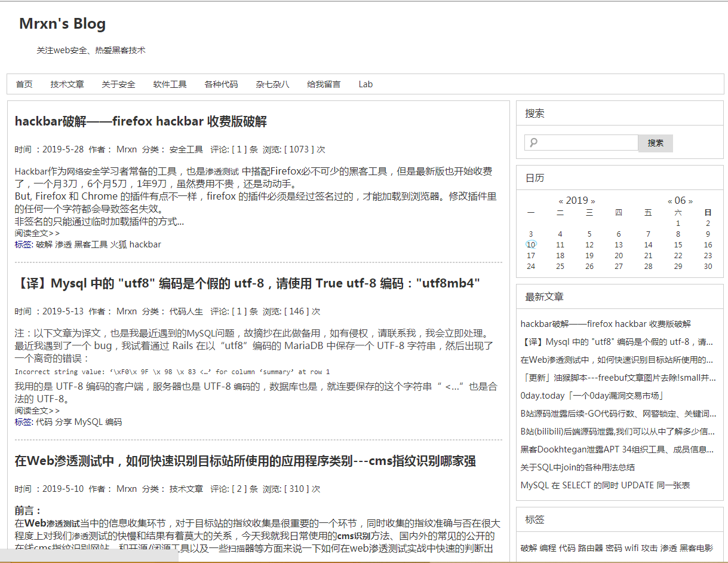The width and height of the screenshot is (728, 563).
Task: Select day 10 highlighted in the calendar
Action: pyautogui.click(x=530, y=244)
